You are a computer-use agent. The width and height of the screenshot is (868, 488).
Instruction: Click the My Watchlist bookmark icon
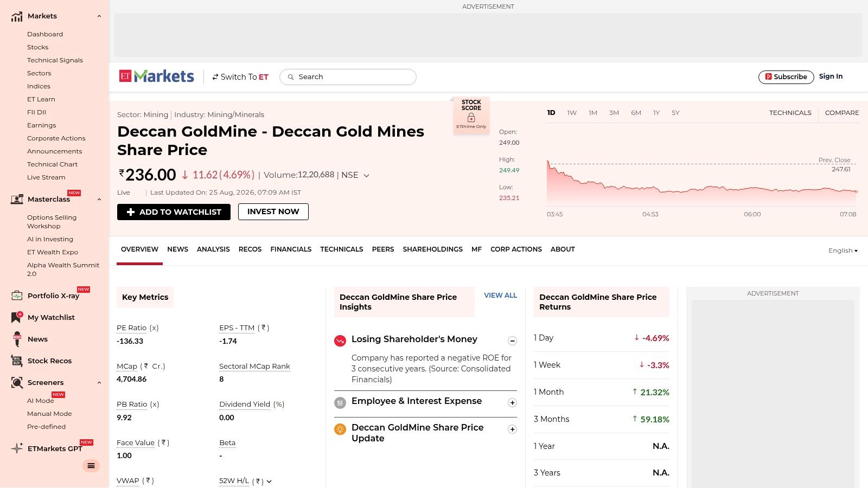click(17, 318)
